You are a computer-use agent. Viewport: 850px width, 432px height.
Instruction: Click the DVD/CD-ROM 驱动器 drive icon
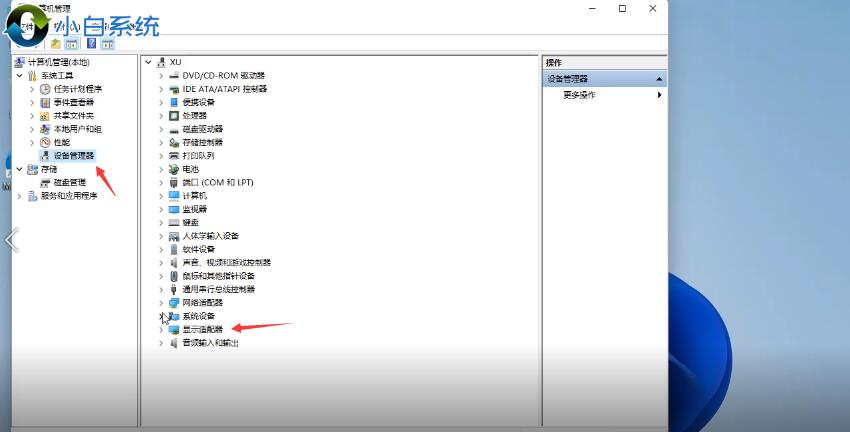click(x=174, y=75)
